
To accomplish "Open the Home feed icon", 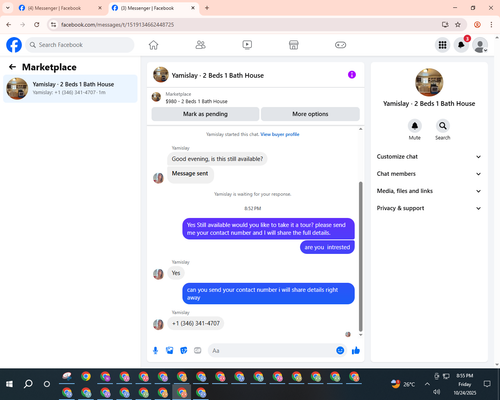I will [x=153, y=45].
